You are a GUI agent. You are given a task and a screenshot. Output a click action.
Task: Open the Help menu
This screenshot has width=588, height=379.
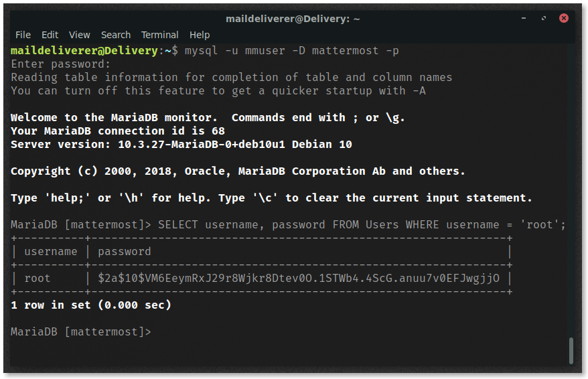(200, 35)
